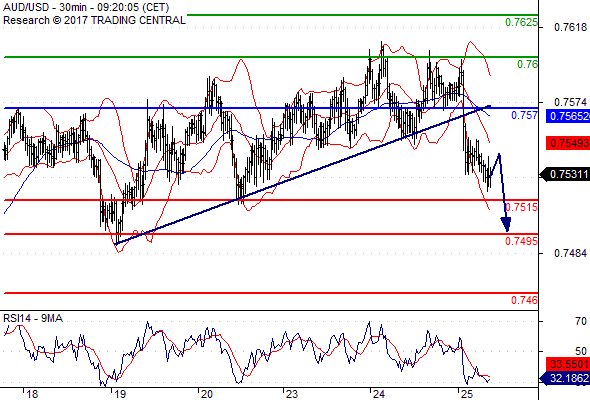
Task: Select the 0.7625 green resistance label
Action: (521, 22)
